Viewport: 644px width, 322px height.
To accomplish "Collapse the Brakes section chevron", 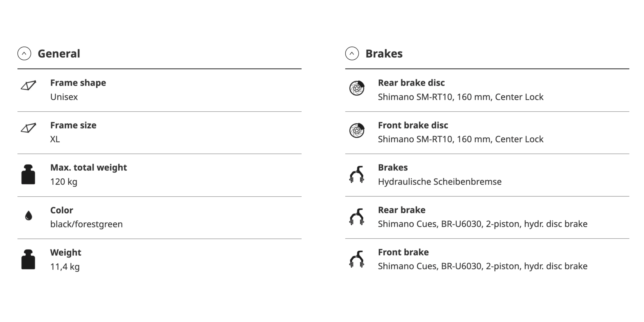I will coord(352,53).
